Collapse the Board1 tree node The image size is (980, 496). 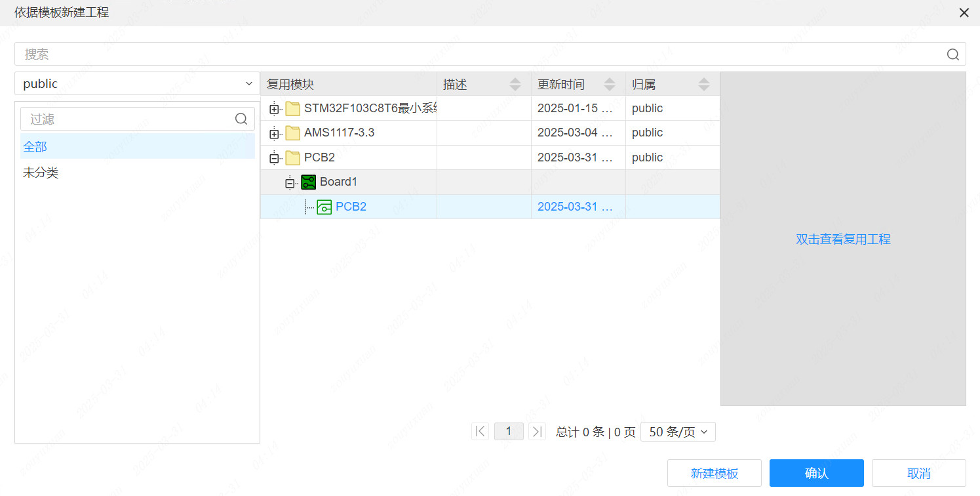(290, 183)
